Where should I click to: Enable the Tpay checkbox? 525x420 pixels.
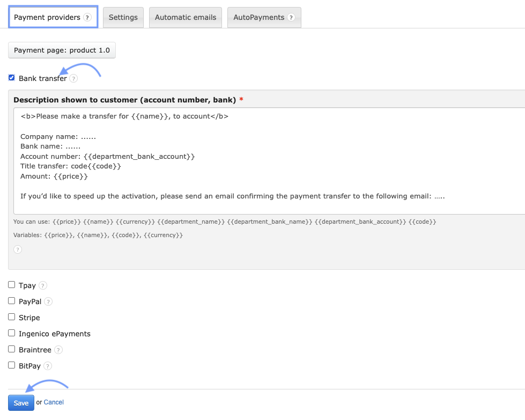(12, 285)
